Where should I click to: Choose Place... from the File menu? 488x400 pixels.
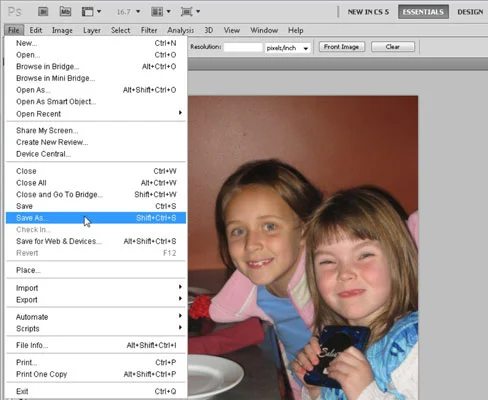point(96,270)
